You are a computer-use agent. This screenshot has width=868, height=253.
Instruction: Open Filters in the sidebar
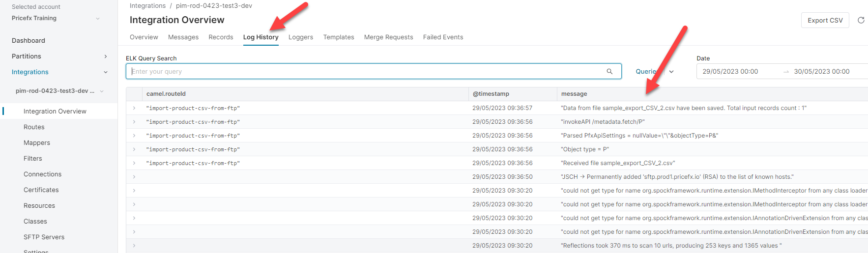click(x=33, y=159)
